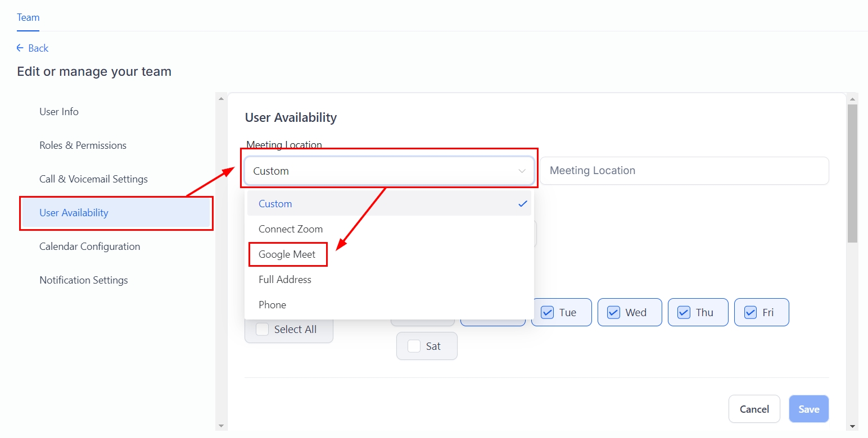This screenshot has width=868, height=438.
Task: Go to Roles & Permissions section
Action: (x=83, y=145)
